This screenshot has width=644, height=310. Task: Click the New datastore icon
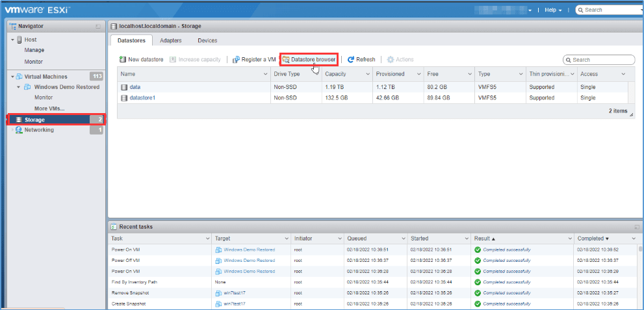[x=123, y=60]
